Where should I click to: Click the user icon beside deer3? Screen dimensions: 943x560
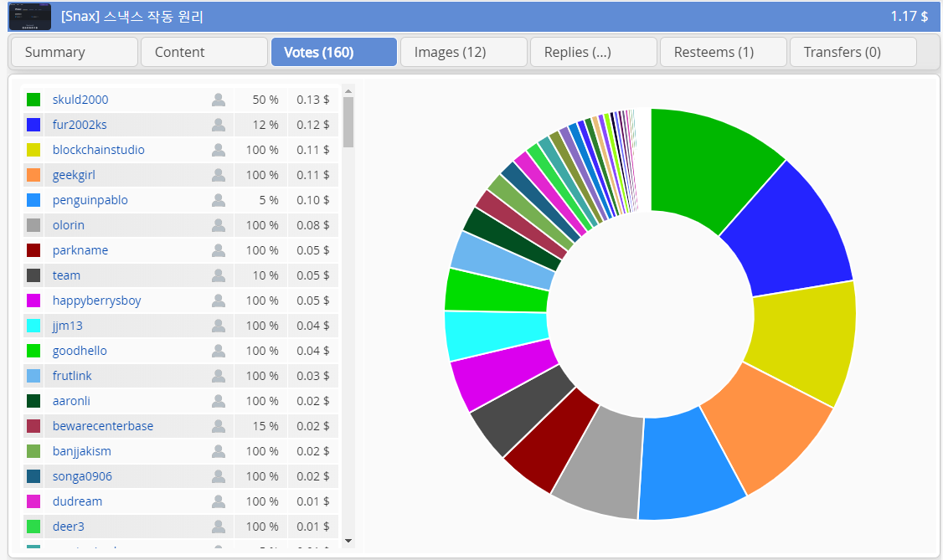(219, 527)
